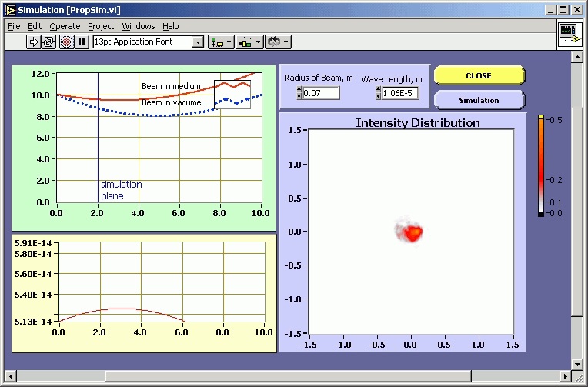Click the 5.91E-14 y-axis maximum label

[x=33, y=243]
